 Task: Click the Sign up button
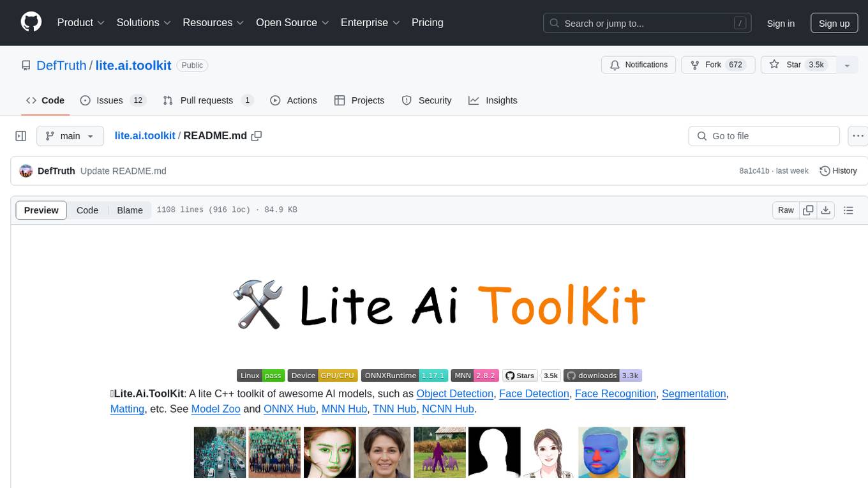tap(834, 23)
